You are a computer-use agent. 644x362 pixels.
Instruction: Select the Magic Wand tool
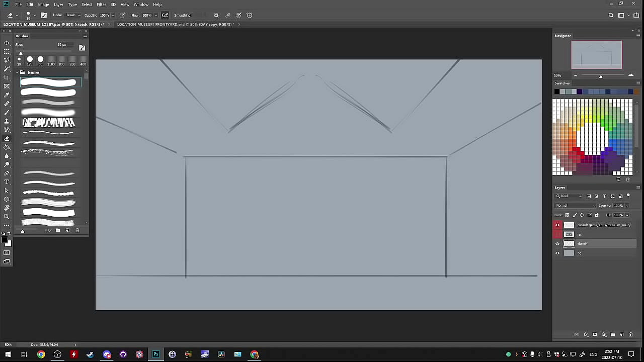[7, 69]
